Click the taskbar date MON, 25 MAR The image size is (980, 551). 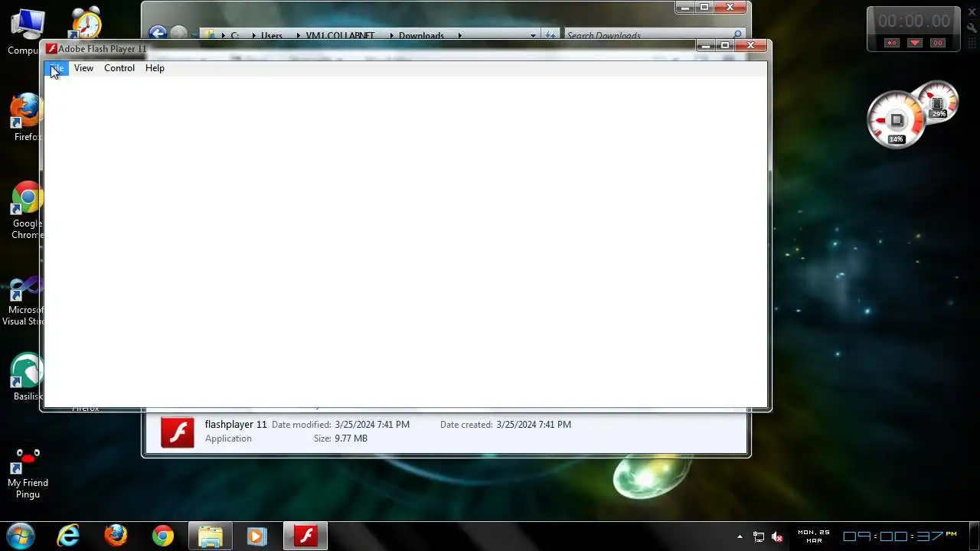[x=814, y=536]
